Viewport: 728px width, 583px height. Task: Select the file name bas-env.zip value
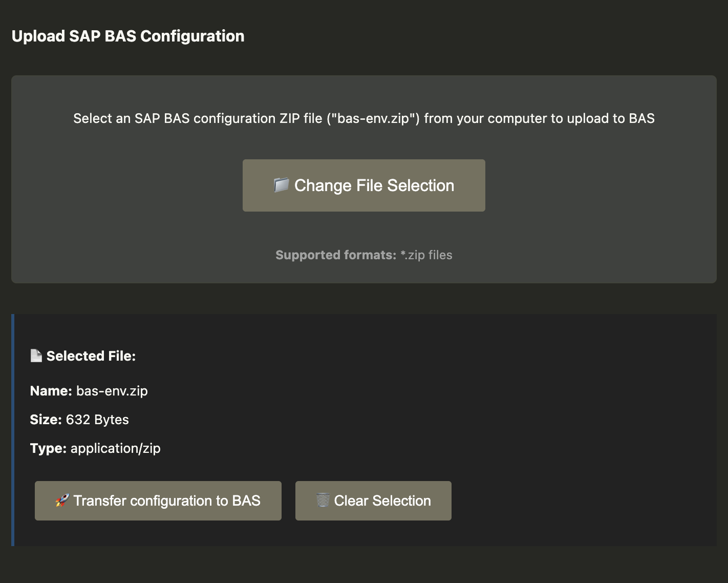pyautogui.click(x=112, y=391)
